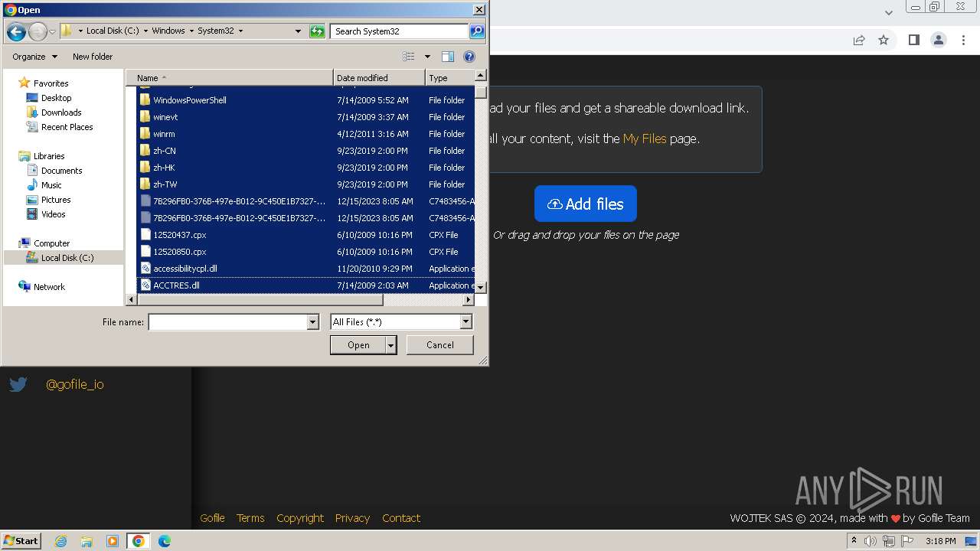Open the Terms footer link
980x551 pixels.
[250, 518]
